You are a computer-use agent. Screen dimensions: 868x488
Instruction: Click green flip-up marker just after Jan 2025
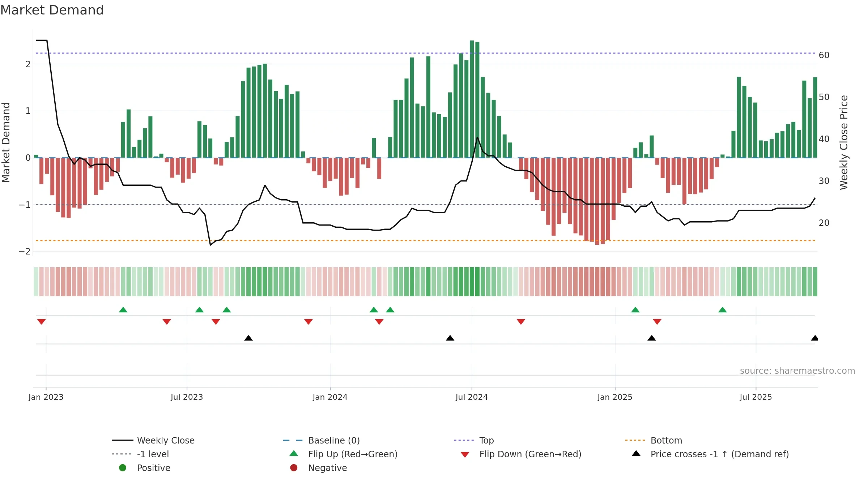pyautogui.click(x=635, y=310)
